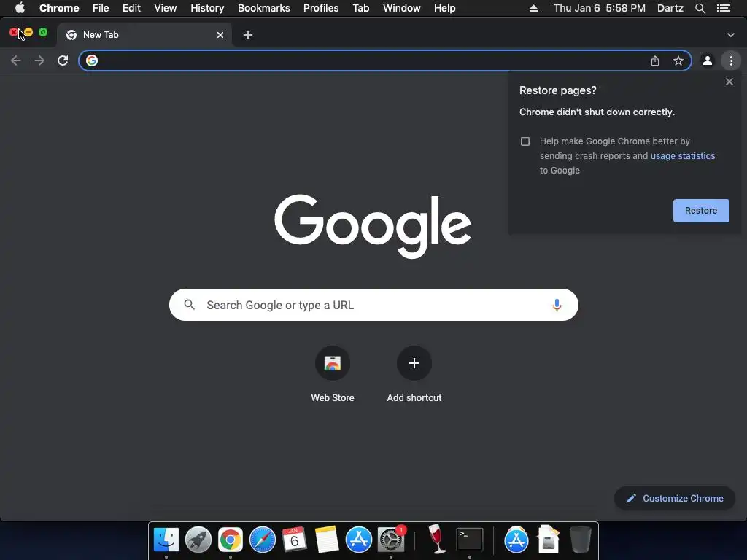Click the magnifier icon in the search box
The height and width of the screenshot is (560, 747).
click(189, 305)
